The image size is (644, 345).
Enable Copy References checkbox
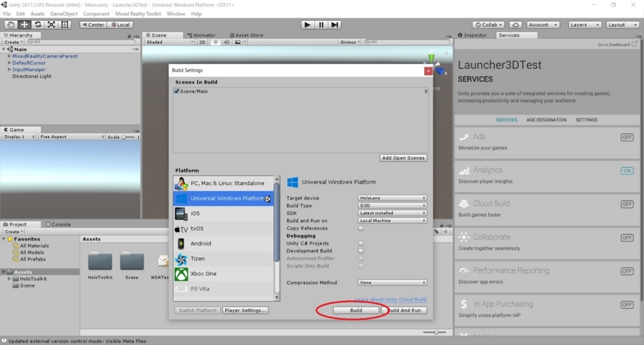(360, 229)
